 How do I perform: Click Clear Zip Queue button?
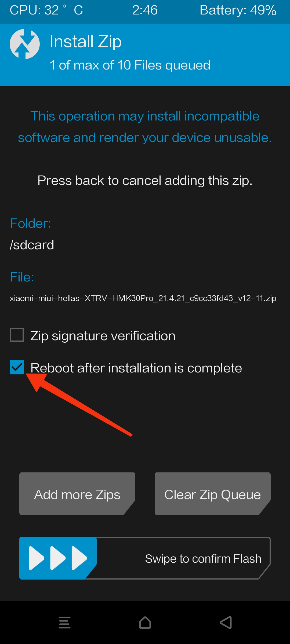[213, 494]
